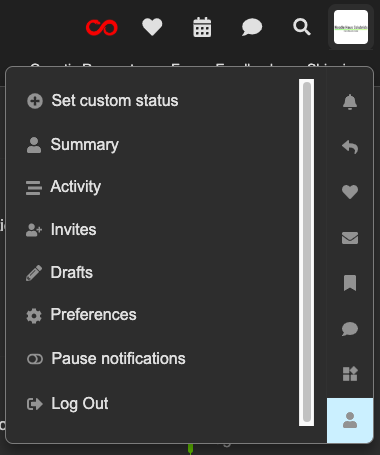Click the user avatar thumbnail
Screen dimensions: 380x455
[x=351, y=27]
